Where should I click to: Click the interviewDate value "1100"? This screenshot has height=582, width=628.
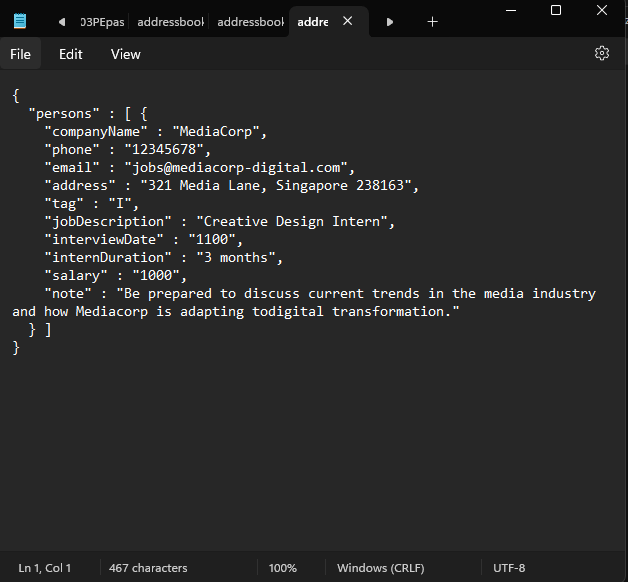(x=212, y=240)
